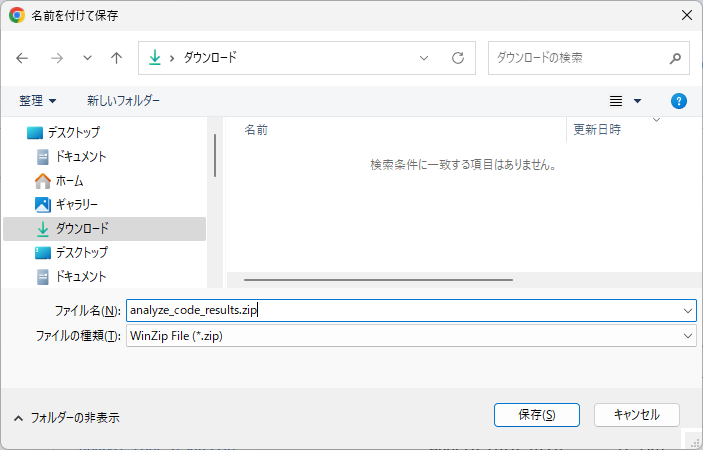Sort by the 名前 column header

tap(256, 130)
